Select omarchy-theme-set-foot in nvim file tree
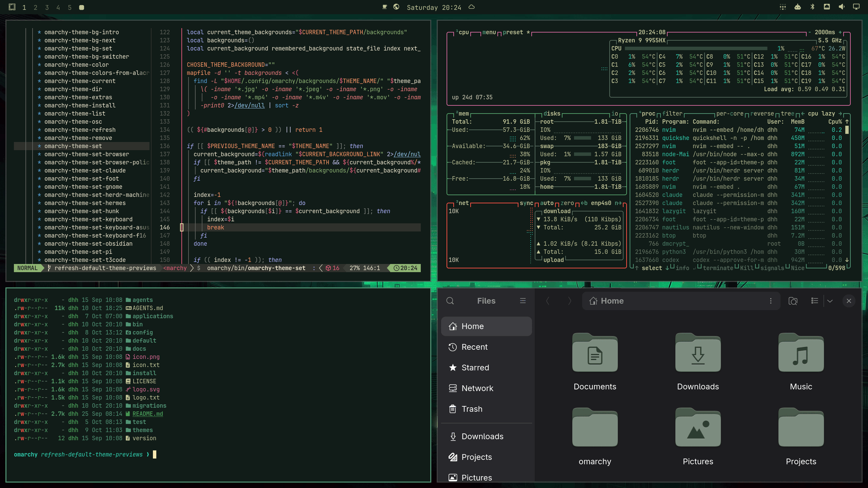Screen dimensions: 868x488 point(81,179)
